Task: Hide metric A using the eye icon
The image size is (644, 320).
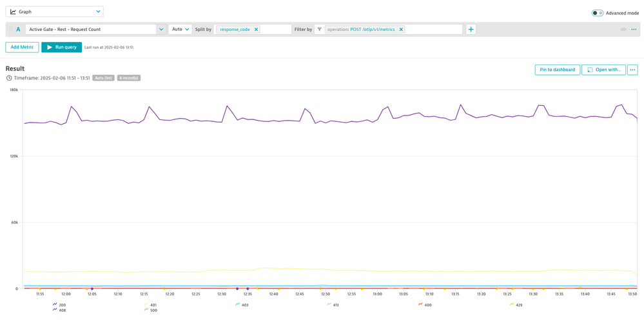Action: point(623,30)
